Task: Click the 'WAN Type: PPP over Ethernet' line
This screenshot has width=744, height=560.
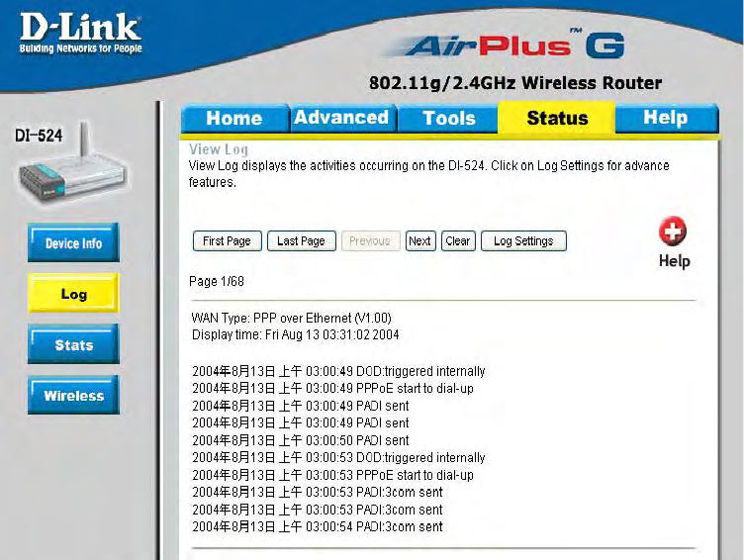Action: (291, 318)
